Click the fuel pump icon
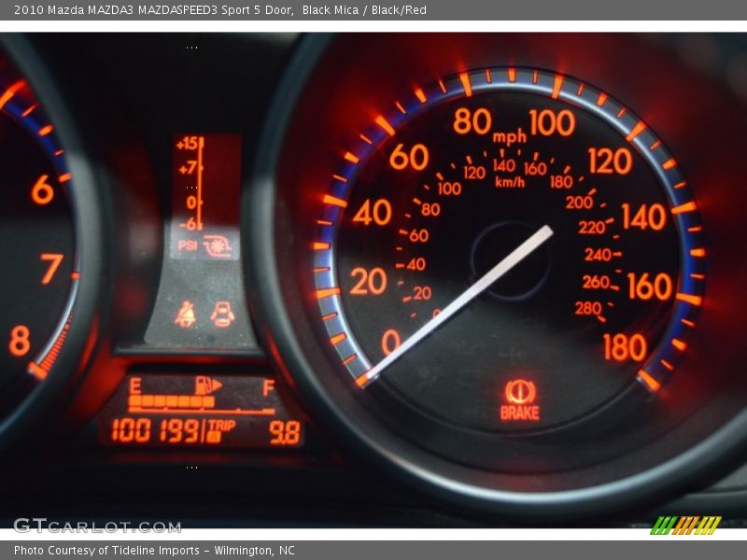This screenshot has height=560, width=747. tap(206, 385)
